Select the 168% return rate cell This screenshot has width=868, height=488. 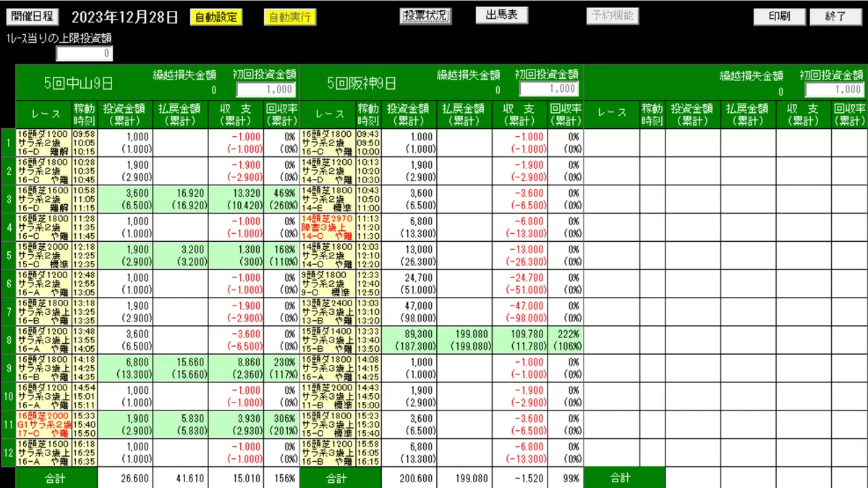(x=281, y=255)
